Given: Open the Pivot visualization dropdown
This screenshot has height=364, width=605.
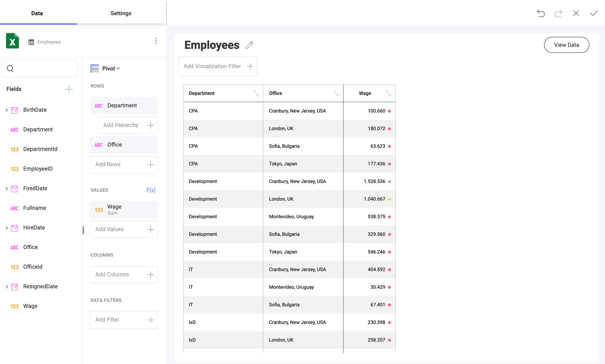Looking at the screenshot, I should 111,68.
